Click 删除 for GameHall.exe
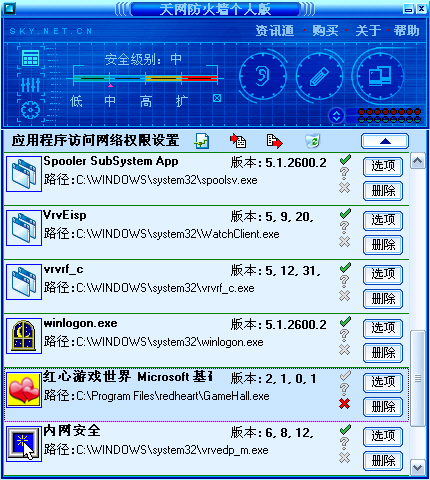430x480 pixels. pyautogui.click(x=383, y=407)
